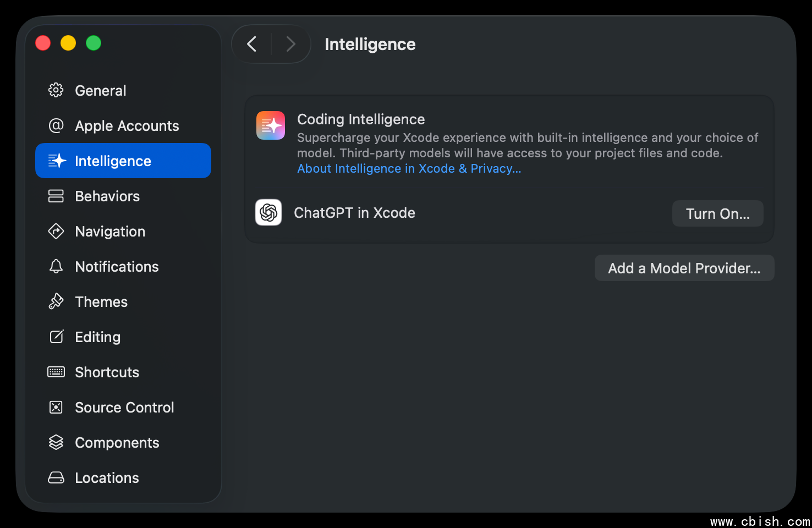Click the Supercharge your Xcode description text
The image size is (812, 528).
tap(528, 145)
